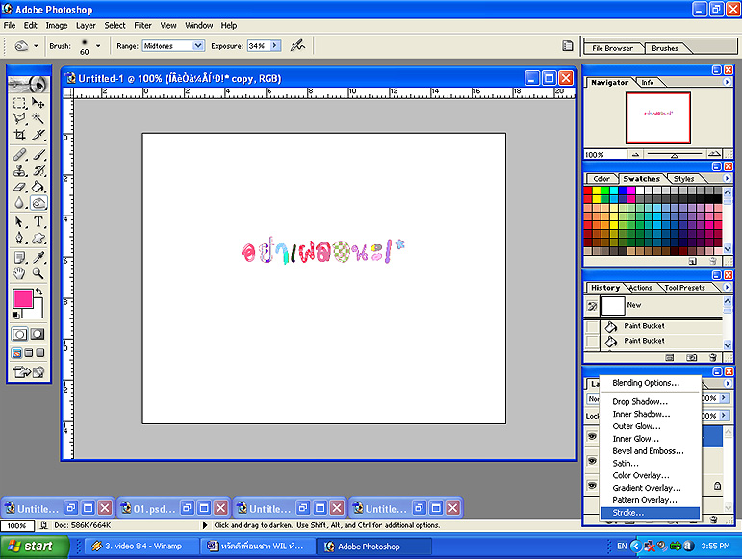Toggle visibility eye of top layer

click(x=593, y=436)
